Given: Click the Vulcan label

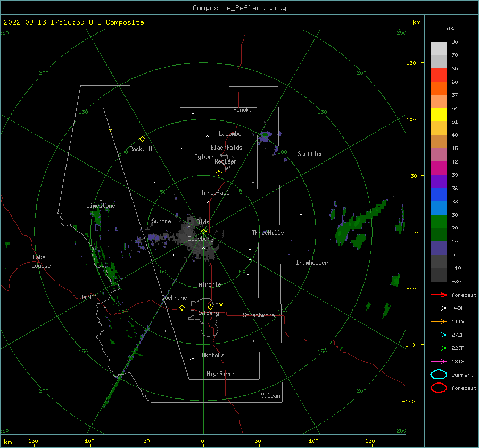Looking at the screenshot, I should pos(271,396).
